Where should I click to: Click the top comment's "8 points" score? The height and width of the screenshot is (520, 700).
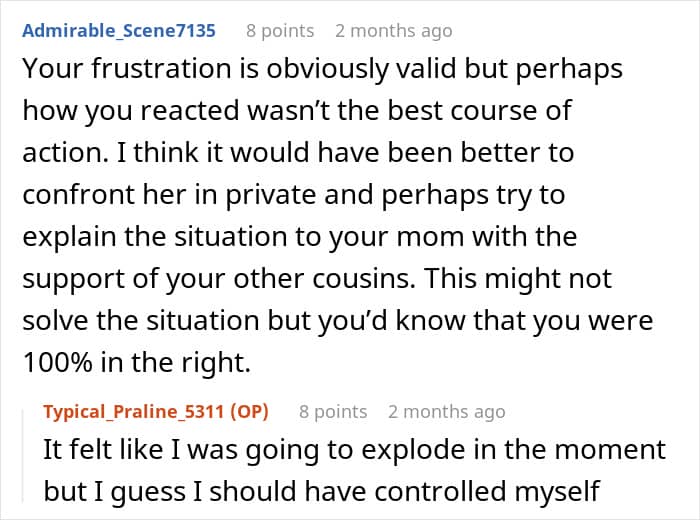click(x=280, y=30)
